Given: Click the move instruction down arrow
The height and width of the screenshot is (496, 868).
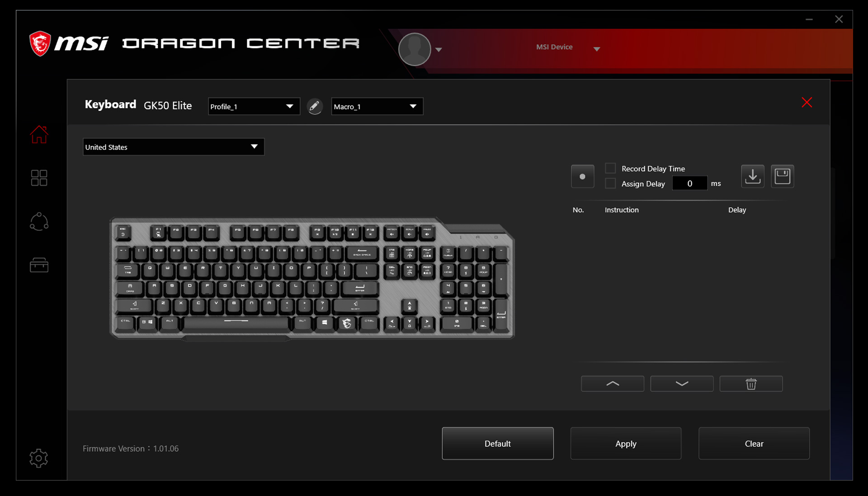Looking at the screenshot, I should 681,384.
